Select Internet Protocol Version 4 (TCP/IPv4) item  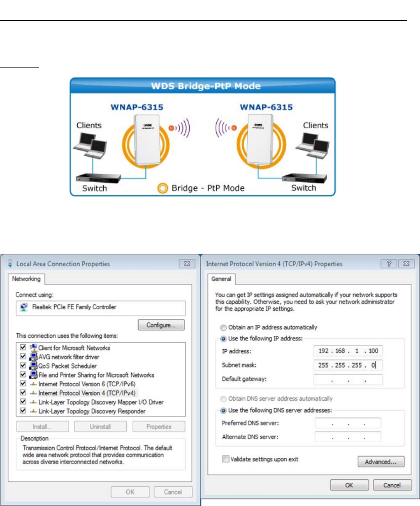tap(87, 393)
